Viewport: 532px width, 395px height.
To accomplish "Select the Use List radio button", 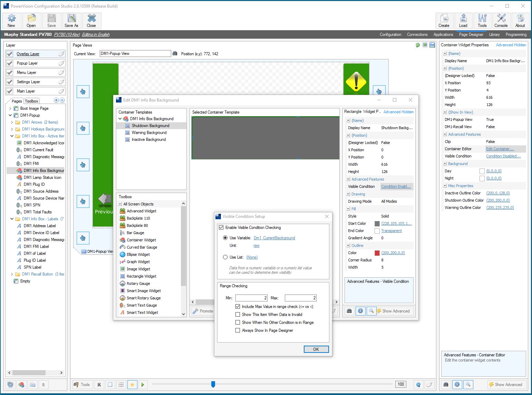I will pos(225,257).
